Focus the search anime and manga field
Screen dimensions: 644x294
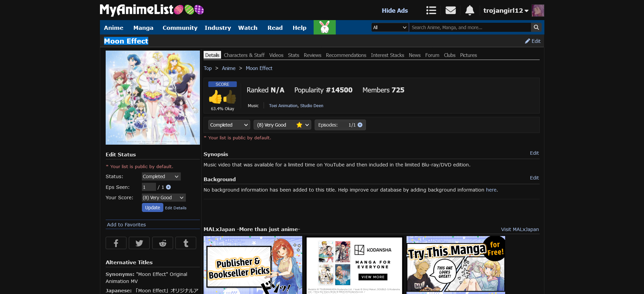[470, 27]
